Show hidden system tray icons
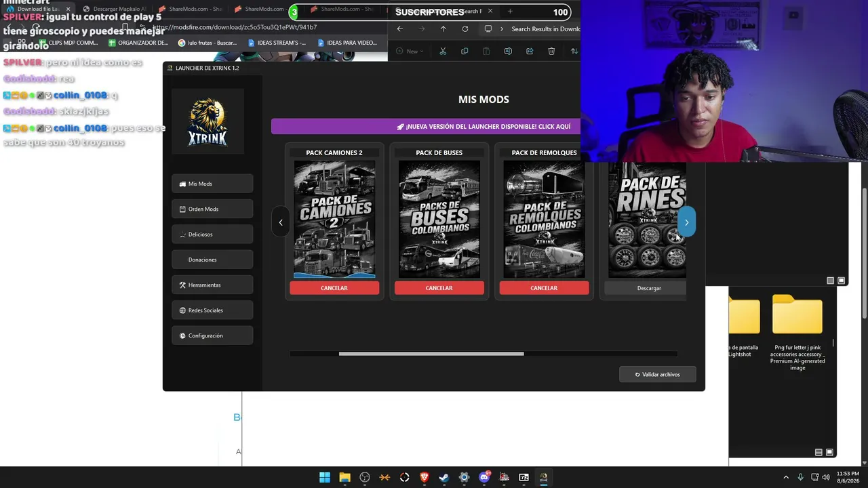 click(786, 477)
